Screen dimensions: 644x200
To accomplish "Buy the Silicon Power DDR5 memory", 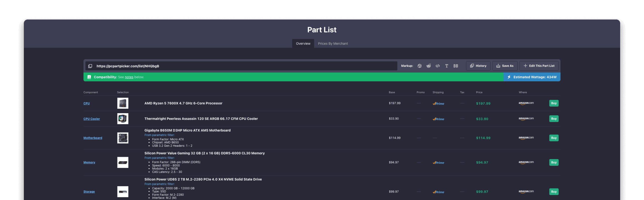I will coord(554,163).
